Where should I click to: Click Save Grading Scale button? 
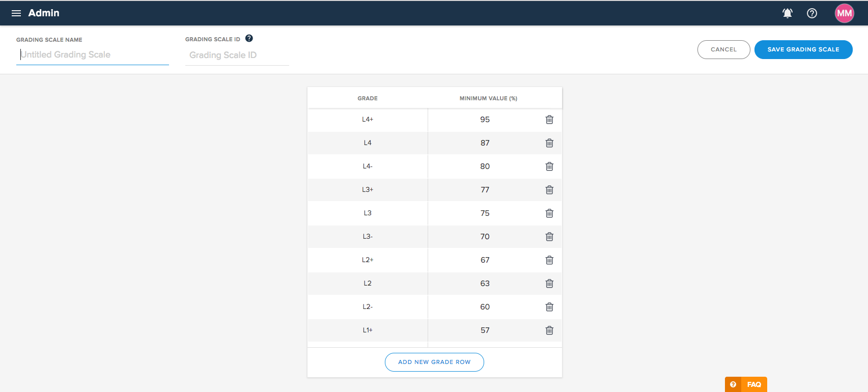[x=803, y=49]
